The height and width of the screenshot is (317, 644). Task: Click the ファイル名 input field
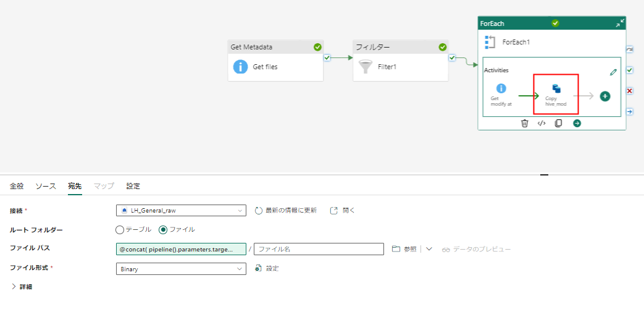click(319, 249)
